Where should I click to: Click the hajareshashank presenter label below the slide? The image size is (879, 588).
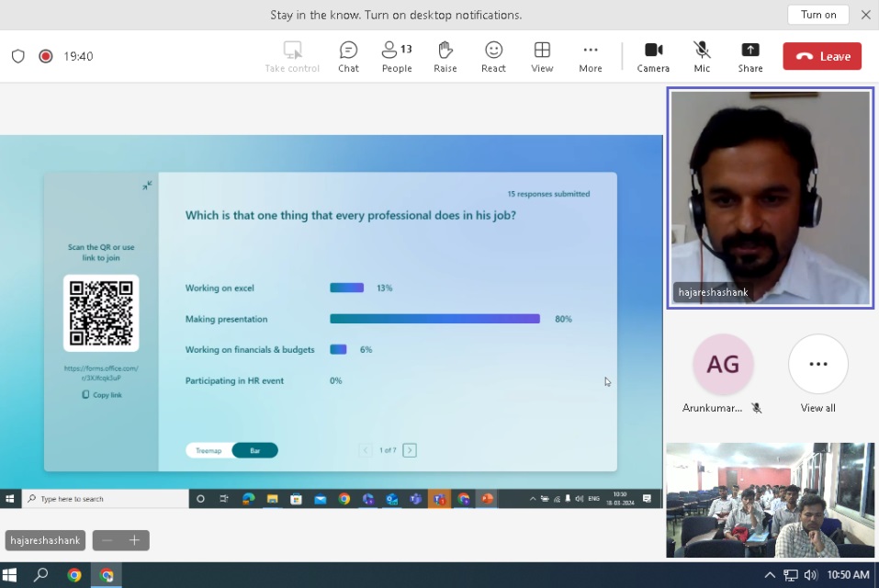(45, 540)
